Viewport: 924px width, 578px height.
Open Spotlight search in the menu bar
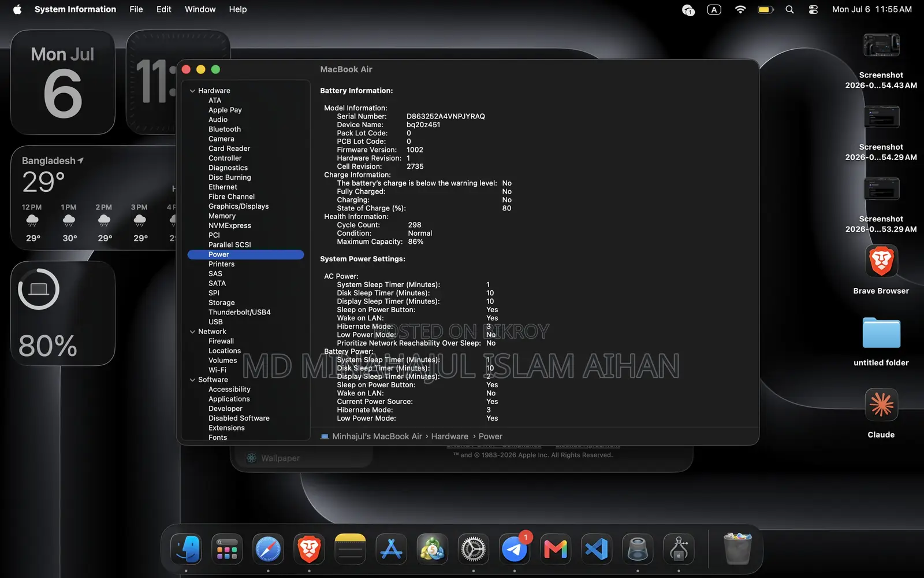(789, 9)
